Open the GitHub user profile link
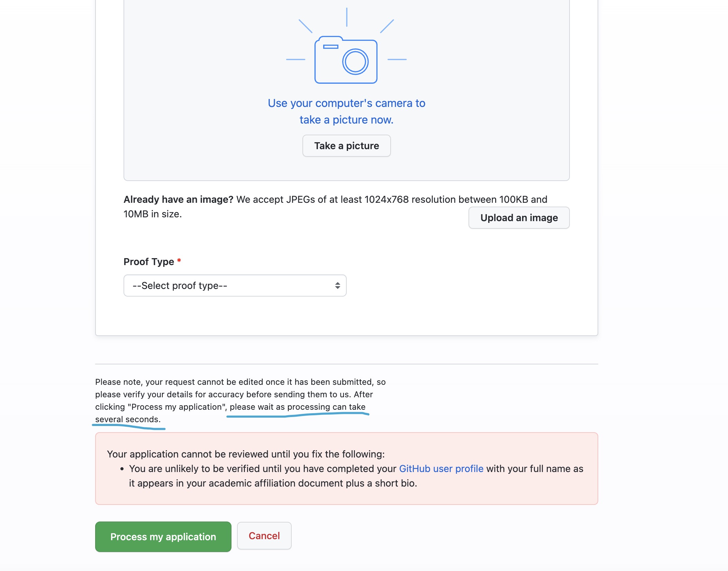Screen dimensions: 728x571 (x=441, y=469)
